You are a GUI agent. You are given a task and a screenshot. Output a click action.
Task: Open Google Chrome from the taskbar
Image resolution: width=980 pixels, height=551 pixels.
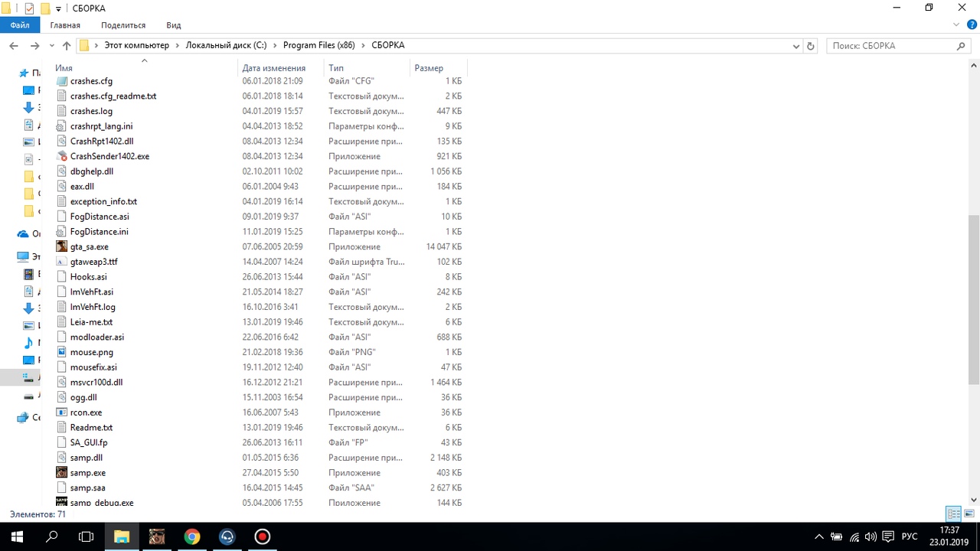pyautogui.click(x=192, y=536)
